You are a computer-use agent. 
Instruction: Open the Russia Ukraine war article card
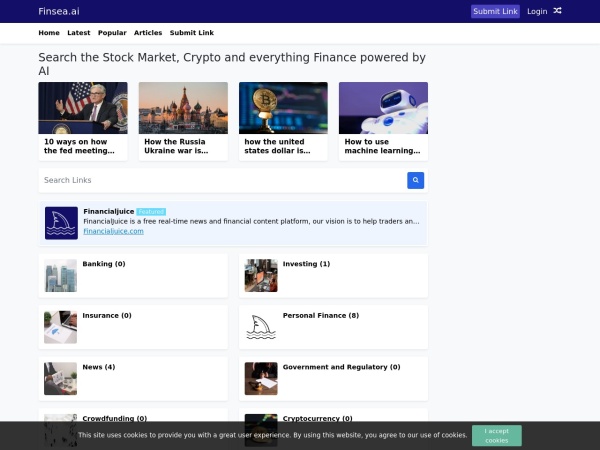click(x=183, y=121)
